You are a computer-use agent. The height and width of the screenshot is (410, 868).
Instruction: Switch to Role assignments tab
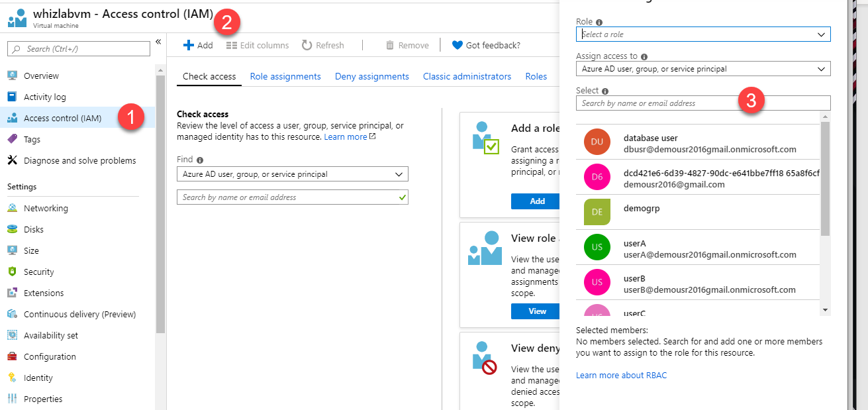tap(285, 76)
